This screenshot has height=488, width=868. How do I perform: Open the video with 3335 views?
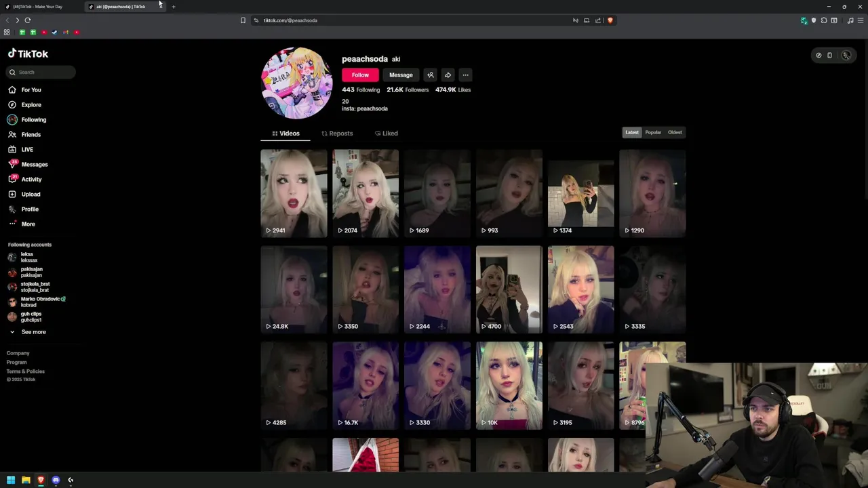coord(653,289)
